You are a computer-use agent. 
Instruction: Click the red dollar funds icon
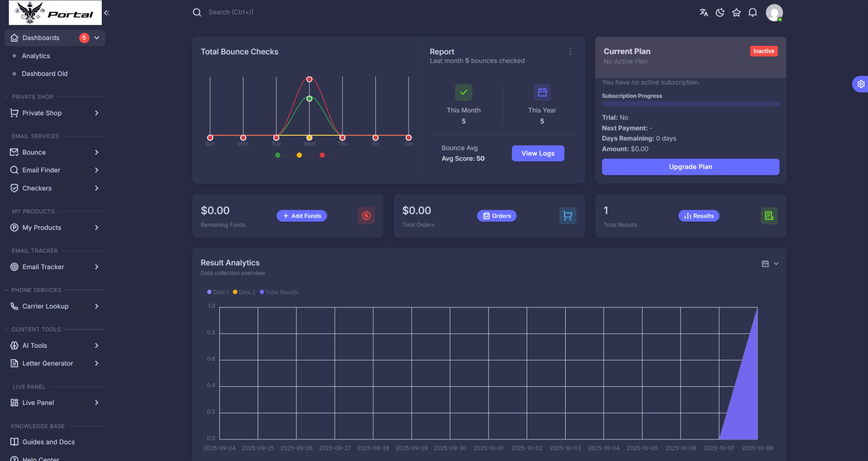pyautogui.click(x=366, y=216)
